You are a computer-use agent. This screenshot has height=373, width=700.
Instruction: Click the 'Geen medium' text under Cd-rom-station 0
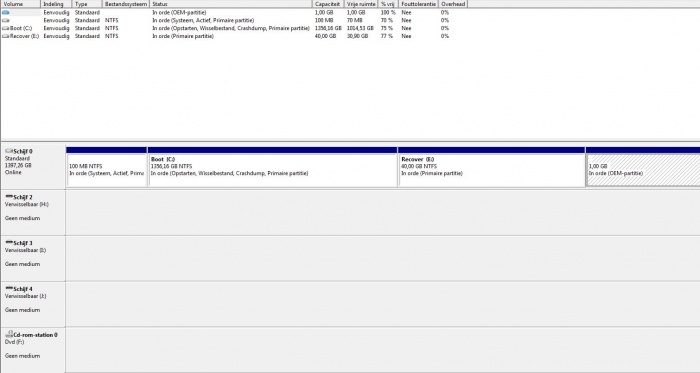tap(22, 356)
